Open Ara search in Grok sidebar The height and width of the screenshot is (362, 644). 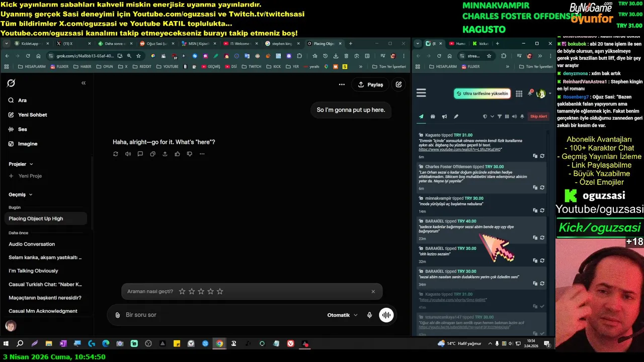[18, 100]
